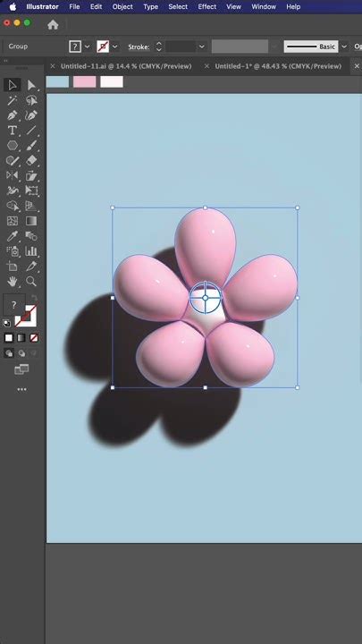Reset to default fill and stroke
The width and height of the screenshot is (362, 644).
6,323
